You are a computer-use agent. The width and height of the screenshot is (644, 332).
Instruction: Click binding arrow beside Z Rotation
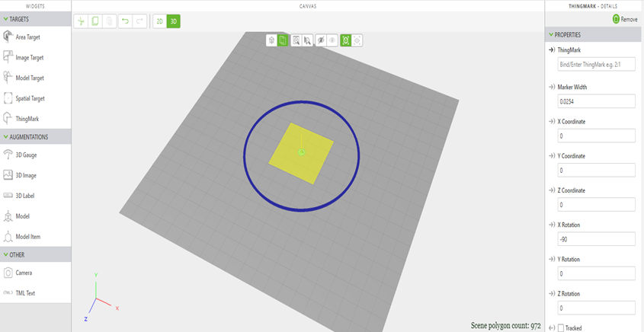pos(552,294)
